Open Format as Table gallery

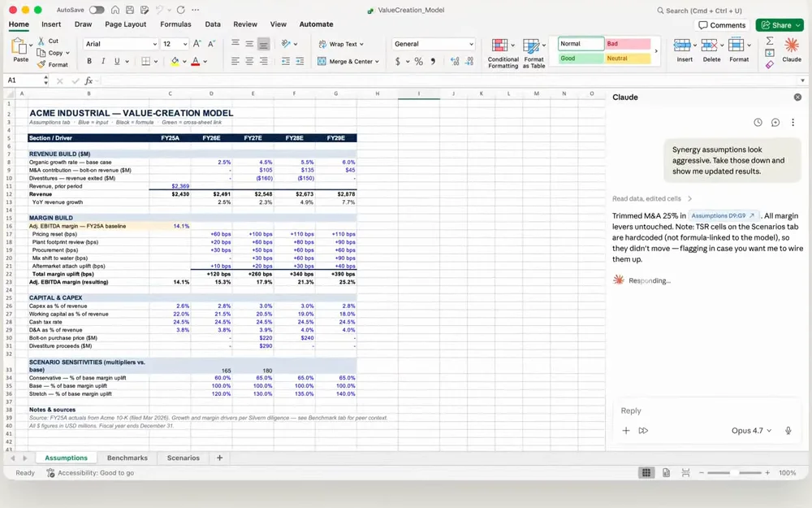534,54
